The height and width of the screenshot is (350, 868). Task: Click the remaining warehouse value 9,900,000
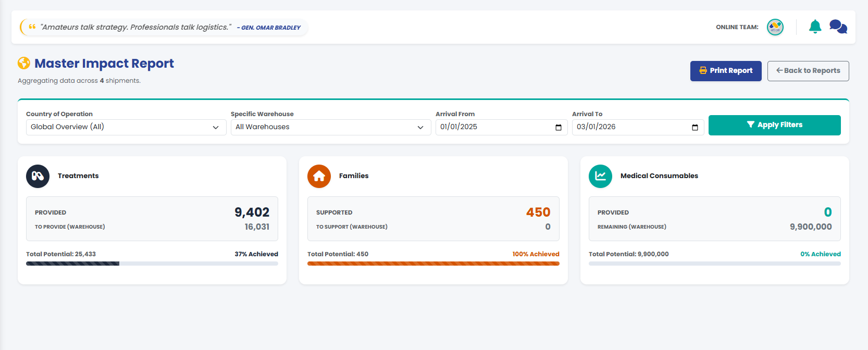(x=811, y=227)
